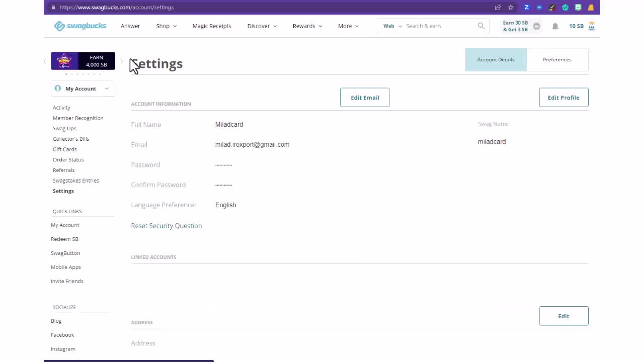Click the blue Z browser extension icon

pyautogui.click(x=527, y=8)
